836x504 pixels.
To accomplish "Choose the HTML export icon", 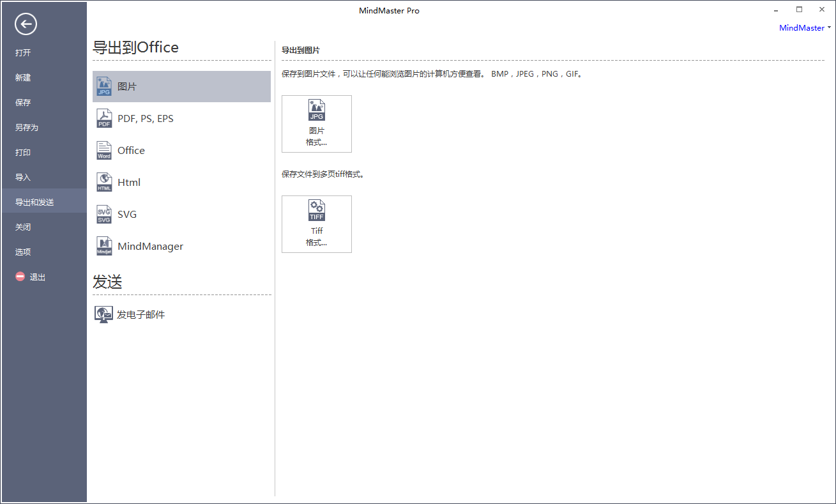I will tap(104, 182).
